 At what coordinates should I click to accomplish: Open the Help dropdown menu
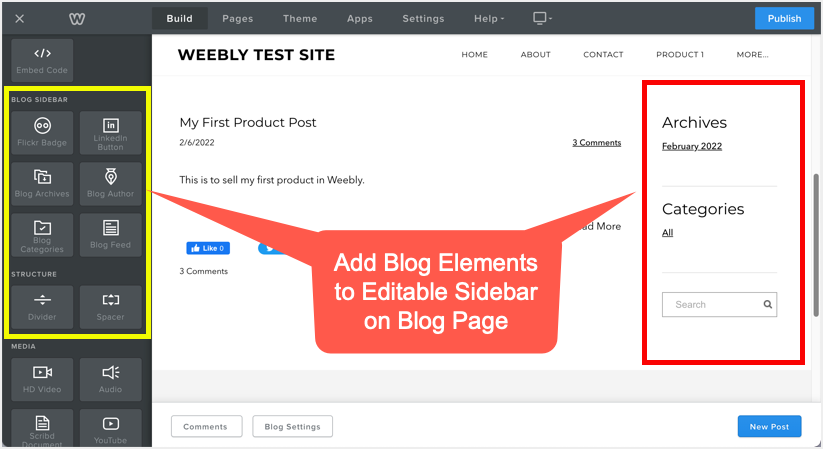pyautogui.click(x=489, y=18)
